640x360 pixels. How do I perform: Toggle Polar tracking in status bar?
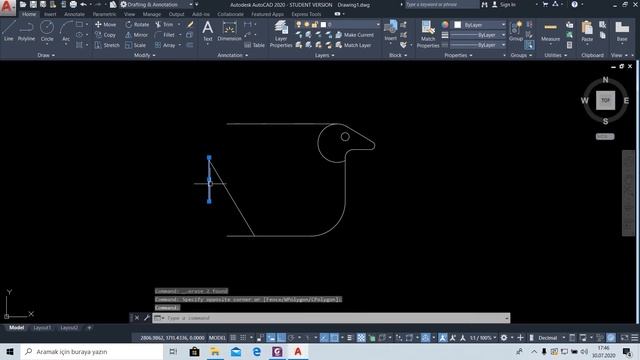[291, 338]
